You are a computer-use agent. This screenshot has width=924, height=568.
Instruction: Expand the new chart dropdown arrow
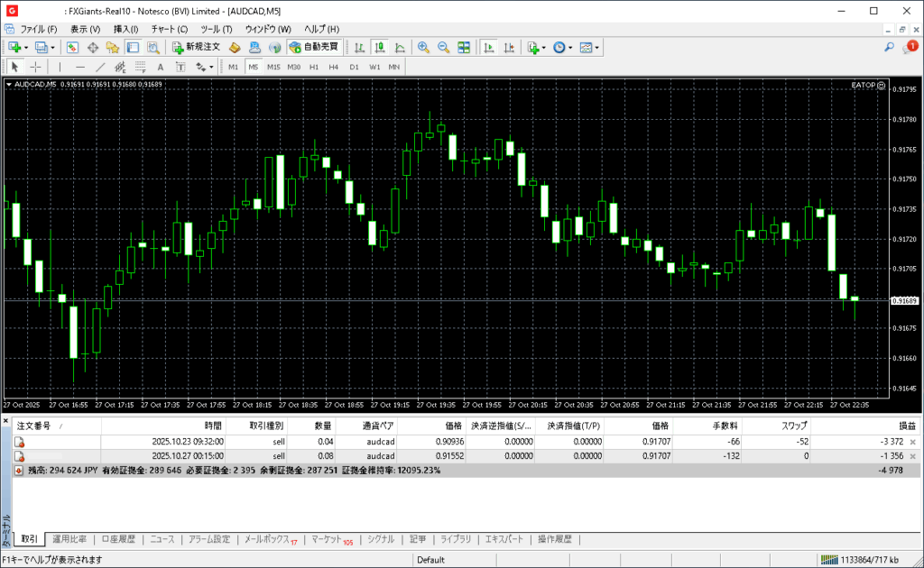tap(26, 47)
